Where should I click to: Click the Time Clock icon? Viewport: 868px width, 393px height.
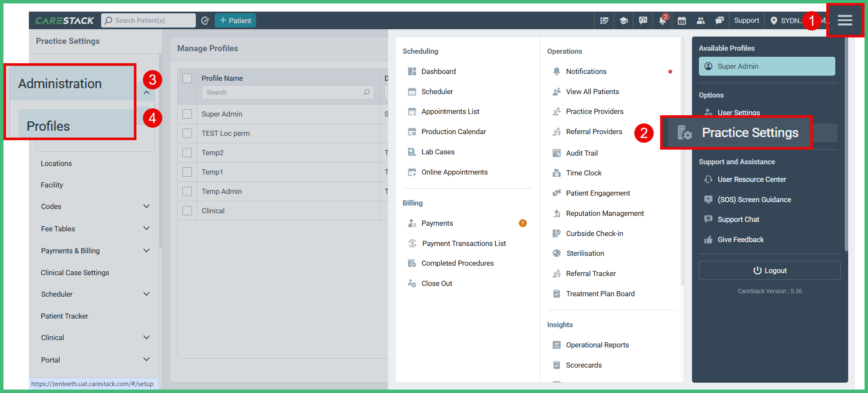(556, 173)
